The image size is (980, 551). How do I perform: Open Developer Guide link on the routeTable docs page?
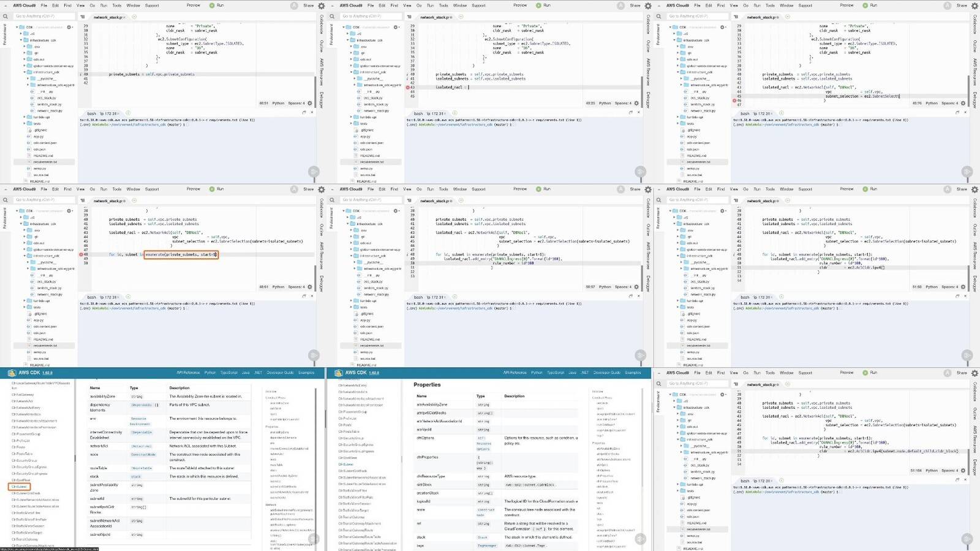point(280,373)
